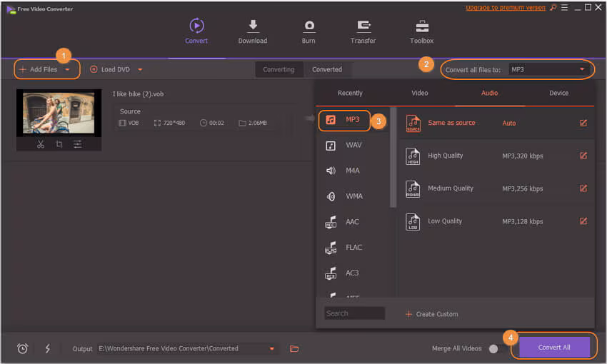Click the Add Files button
The height and width of the screenshot is (364, 607).
click(x=39, y=70)
